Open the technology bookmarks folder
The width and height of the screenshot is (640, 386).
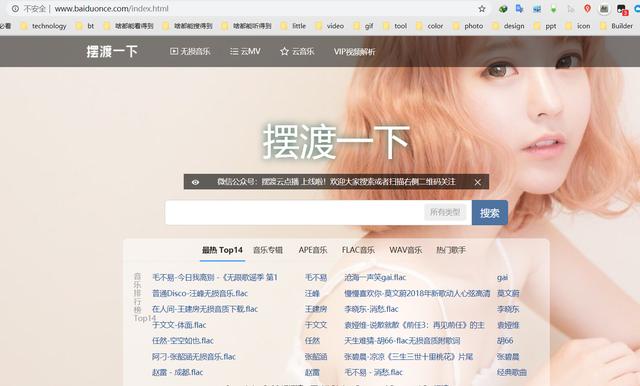44,26
